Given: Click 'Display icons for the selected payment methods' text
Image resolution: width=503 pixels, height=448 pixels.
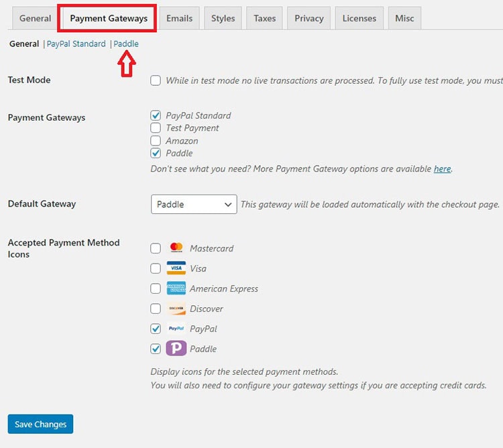Looking at the screenshot, I should pos(244,372).
